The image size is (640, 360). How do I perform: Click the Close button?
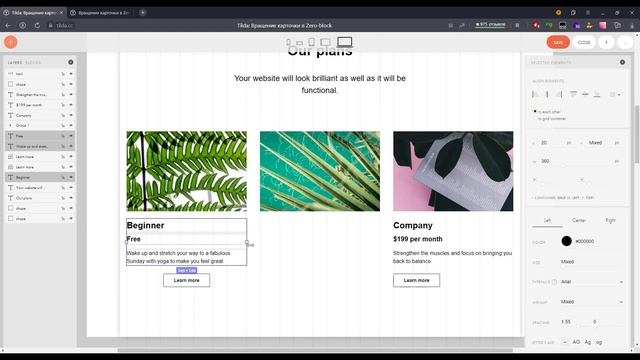click(584, 42)
